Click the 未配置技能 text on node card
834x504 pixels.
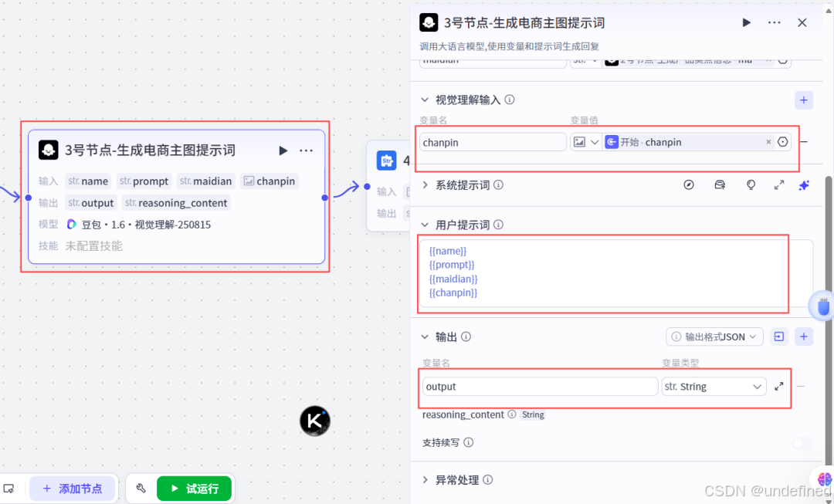point(93,245)
